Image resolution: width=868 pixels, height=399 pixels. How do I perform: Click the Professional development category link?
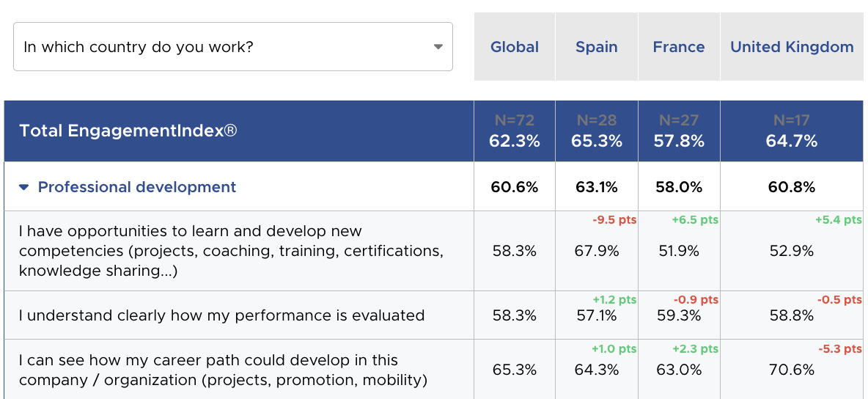[x=137, y=187]
